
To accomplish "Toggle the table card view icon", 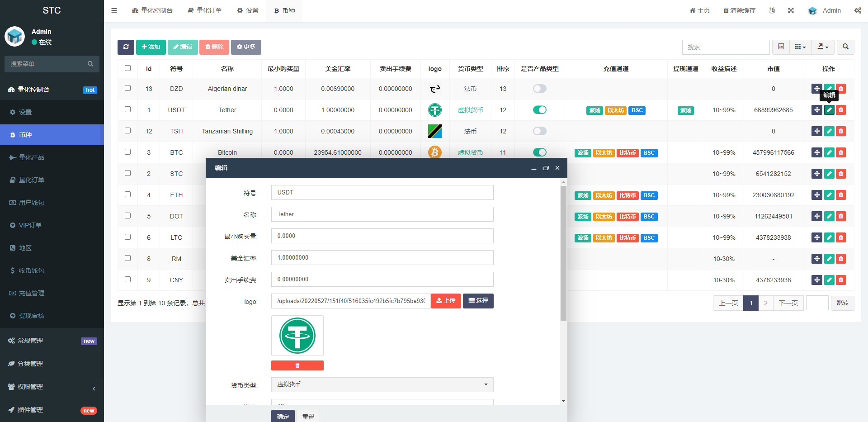I will click(x=781, y=47).
